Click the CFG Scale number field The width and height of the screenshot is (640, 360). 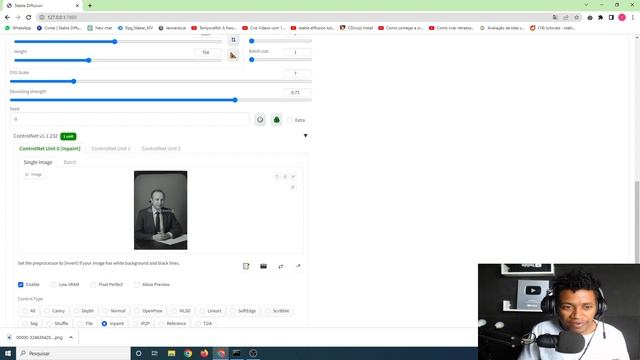pyautogui.click(x=297, y=73)
